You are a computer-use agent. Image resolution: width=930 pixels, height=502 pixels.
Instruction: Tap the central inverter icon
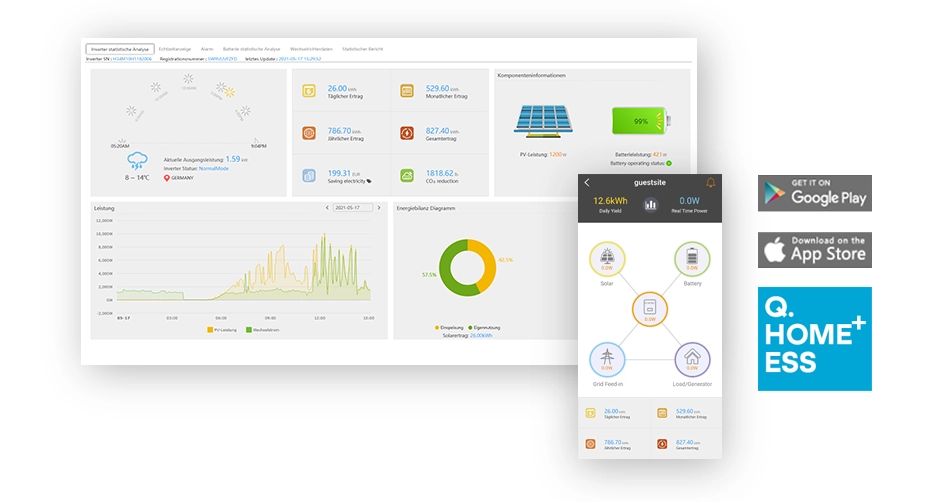point(649,310)
